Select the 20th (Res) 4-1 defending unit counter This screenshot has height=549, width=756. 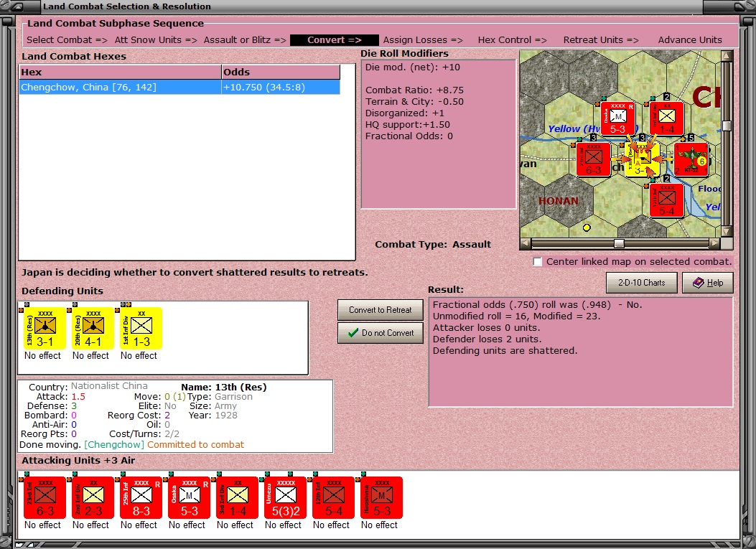coord(93,328)
